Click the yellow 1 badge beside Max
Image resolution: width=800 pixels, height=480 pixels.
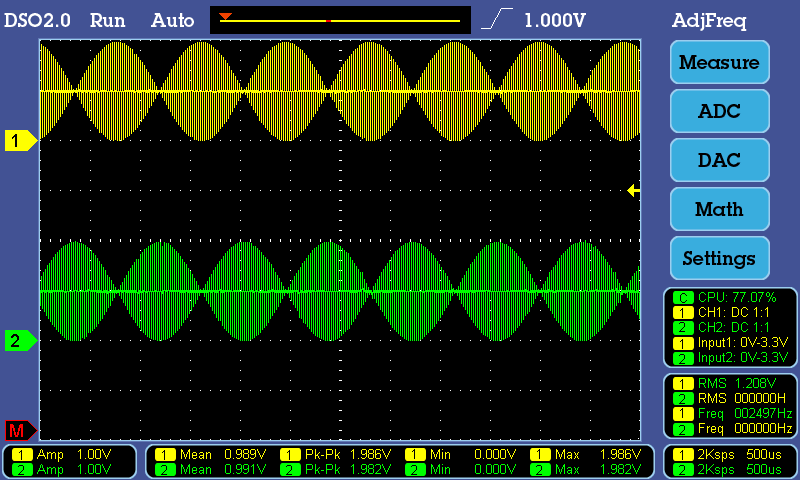pos(540,454)
